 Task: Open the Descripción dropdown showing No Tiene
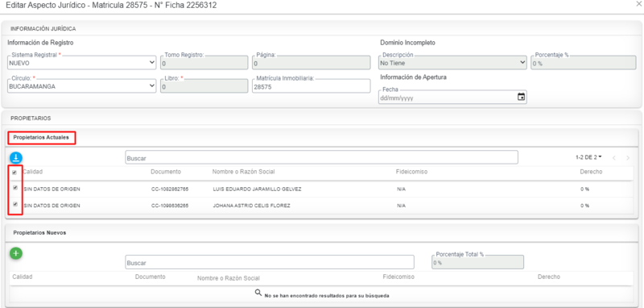pos(452,63)
